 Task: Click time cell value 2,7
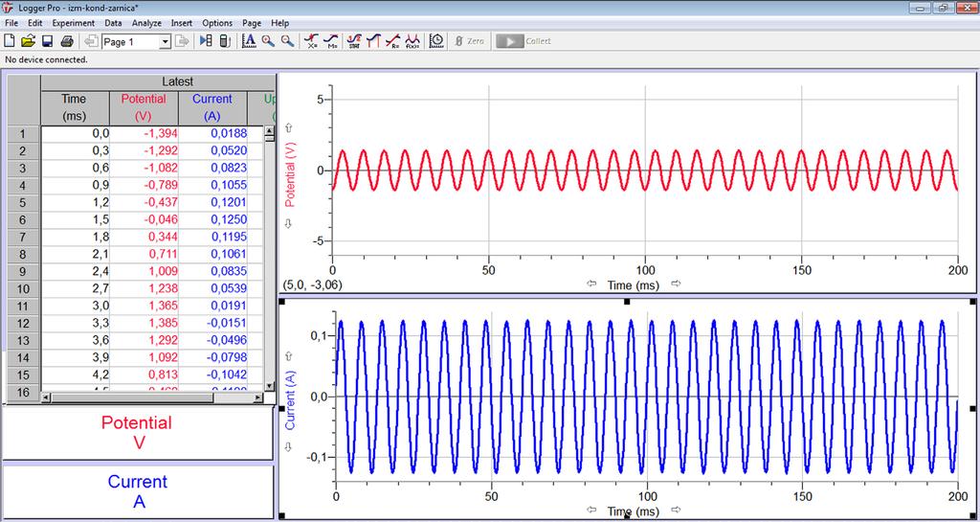tap(75, 289)
